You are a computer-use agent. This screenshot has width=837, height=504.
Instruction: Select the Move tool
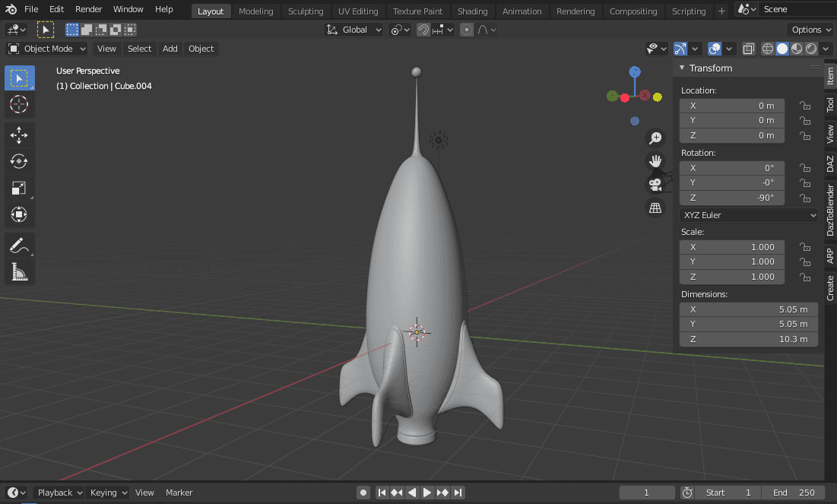coord(19,135)
